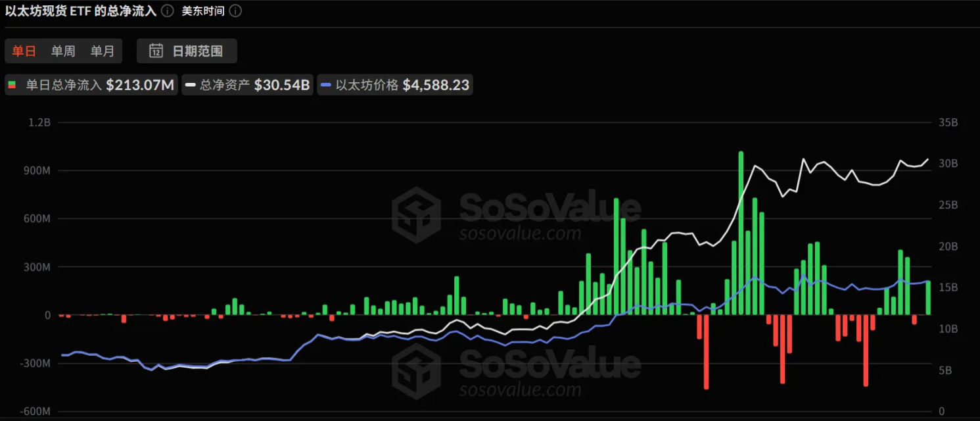Click the upper sosovalue.com watermark text

pos(520,234)
